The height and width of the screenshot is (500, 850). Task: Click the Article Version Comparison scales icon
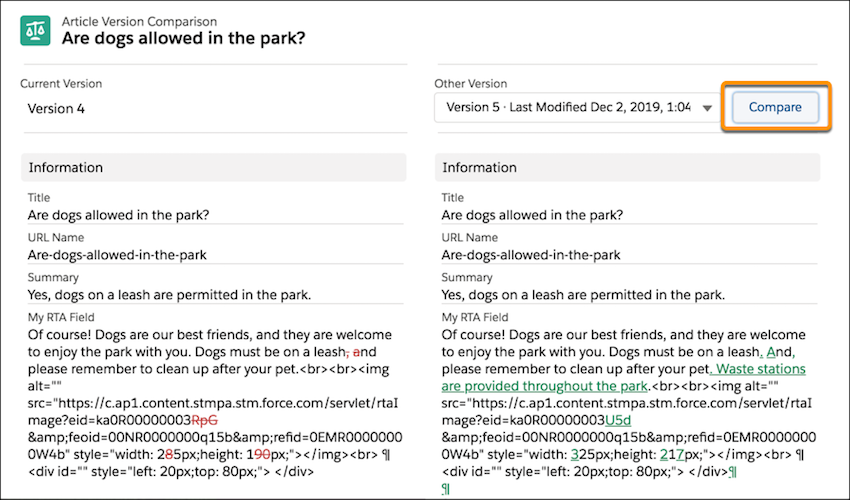36,30
